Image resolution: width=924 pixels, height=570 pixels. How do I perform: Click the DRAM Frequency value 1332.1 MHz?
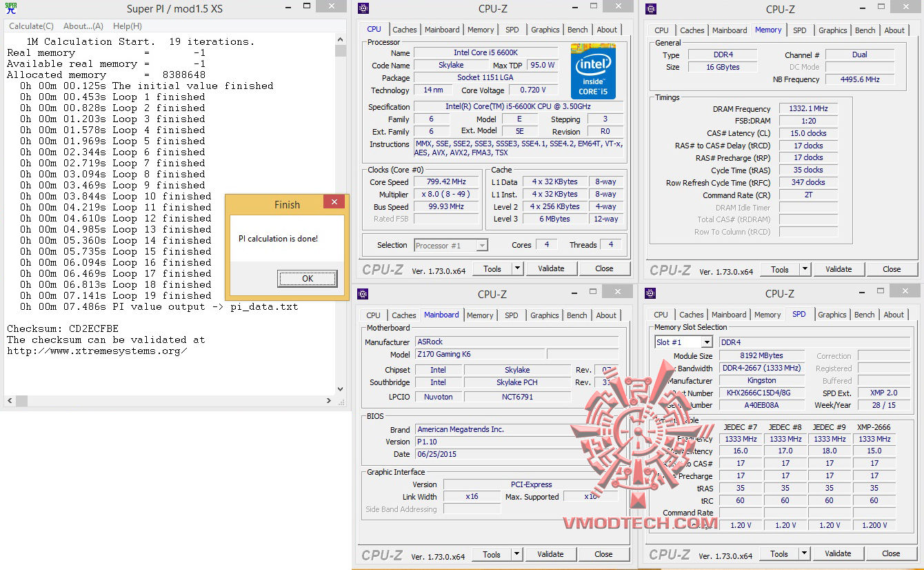click(808, 108)
